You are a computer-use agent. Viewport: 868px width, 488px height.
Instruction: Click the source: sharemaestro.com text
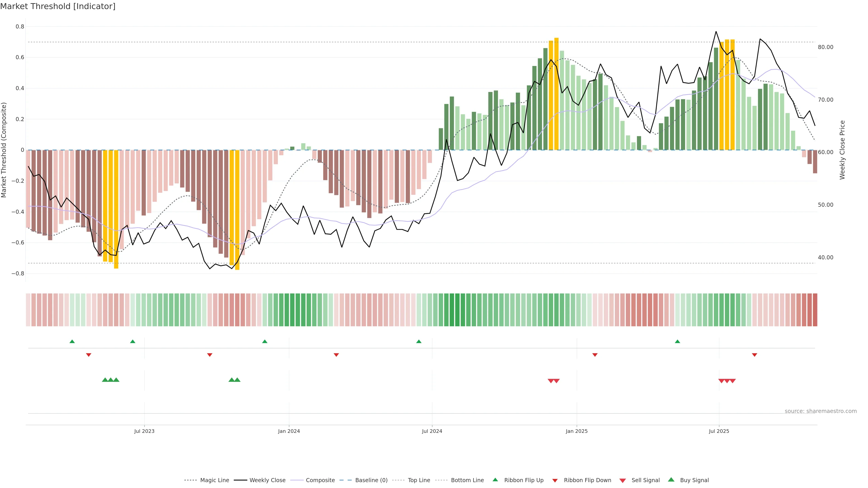[821, 411]
